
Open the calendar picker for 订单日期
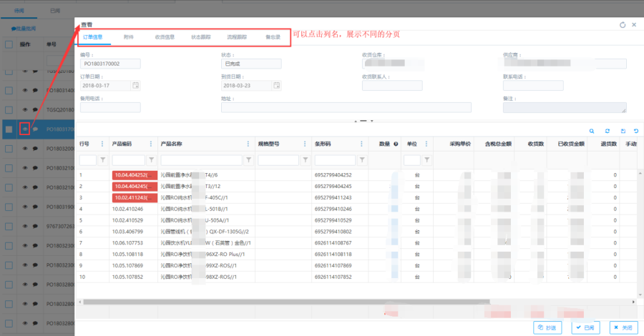click(x=135, y=85)
